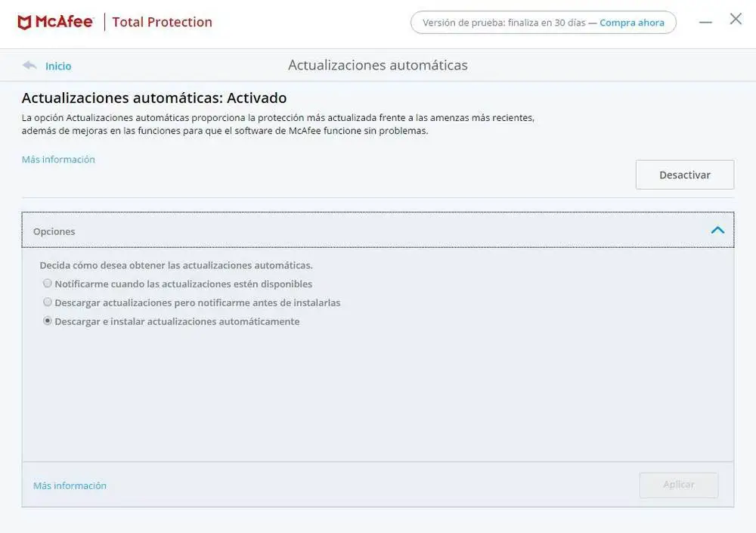Click the "Actualizaciones automáticas: Activado" status heading
This screenshot has height=533, width=756.
[x=154, y=98]
